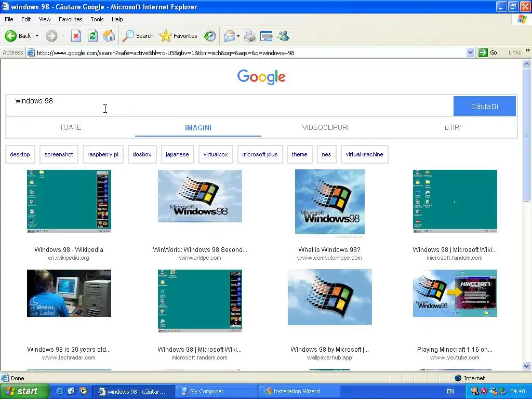Launch Internet Explorer quick launch icon

coord(59,391)
